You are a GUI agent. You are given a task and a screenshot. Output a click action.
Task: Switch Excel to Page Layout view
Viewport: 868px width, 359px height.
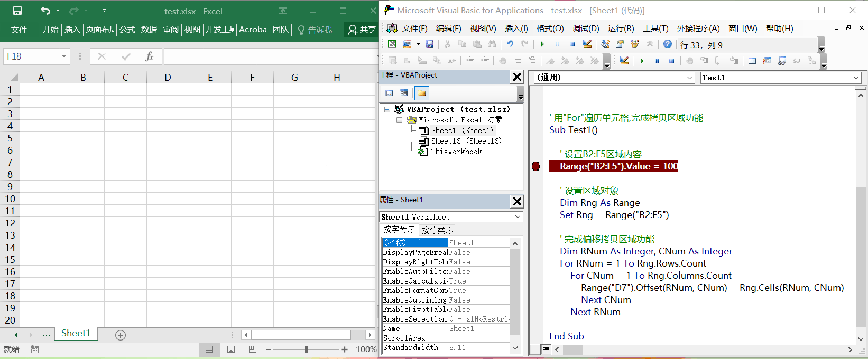[x=231, y=349]
